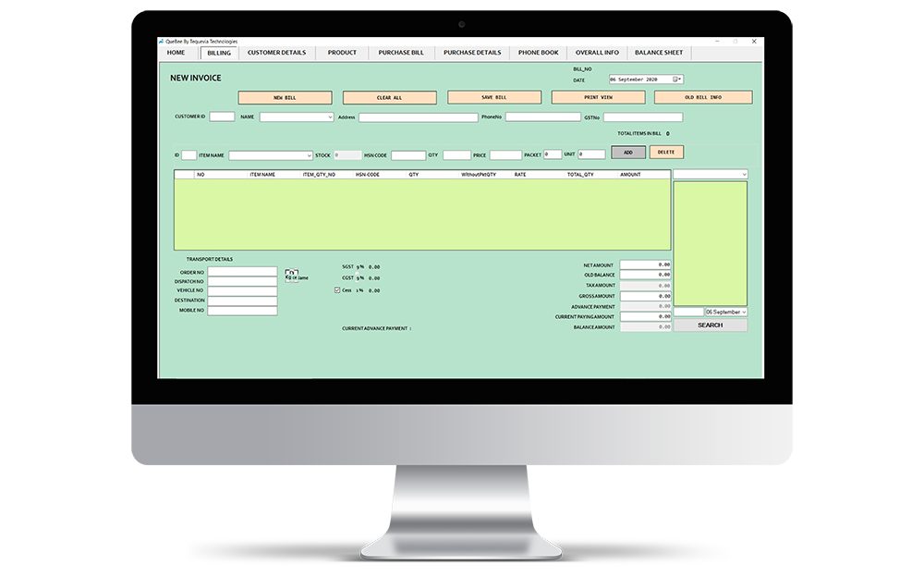The width and height of the screenshot is (924, 577).
Task: Expand the customer NAME dropdown
Action: click(330, 117)
